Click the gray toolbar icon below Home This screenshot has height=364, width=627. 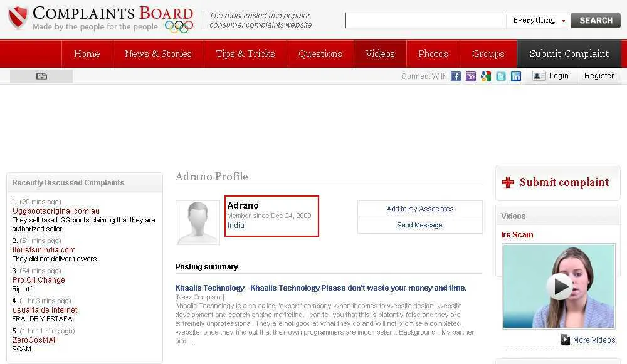click(x=41, y=76)
